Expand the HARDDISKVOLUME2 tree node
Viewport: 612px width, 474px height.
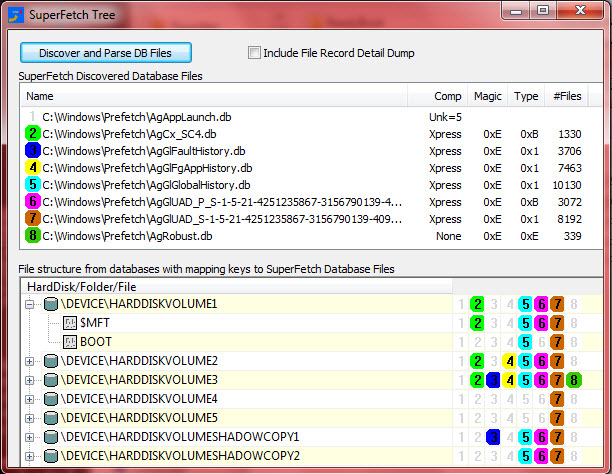[x=29, y=361]
